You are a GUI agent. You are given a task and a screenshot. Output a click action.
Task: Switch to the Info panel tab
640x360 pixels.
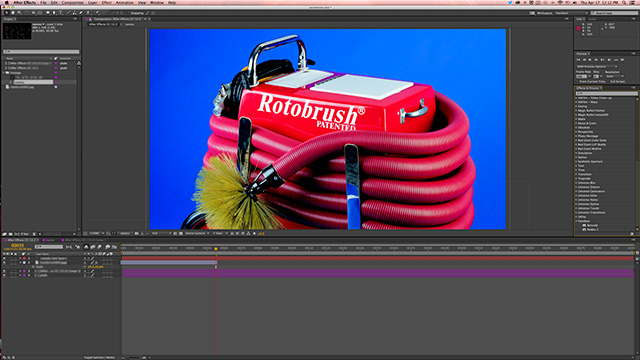pos(579,19)
